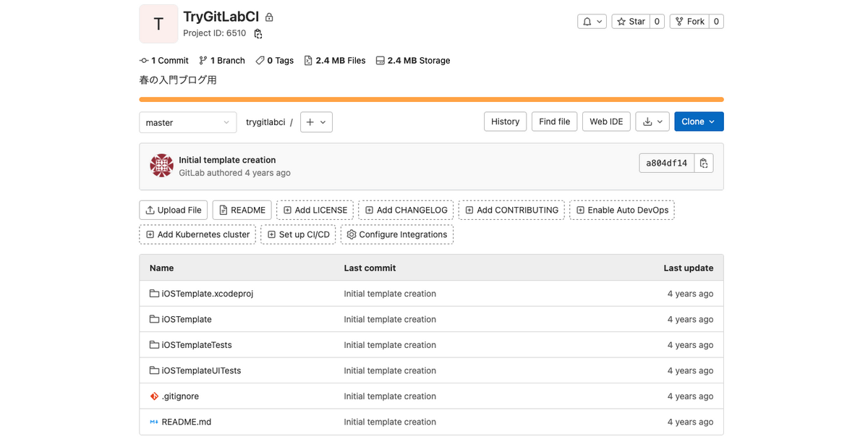Screen dimensions: 868x442
Task: Click the Last commit column header
Action: [370, 268]
